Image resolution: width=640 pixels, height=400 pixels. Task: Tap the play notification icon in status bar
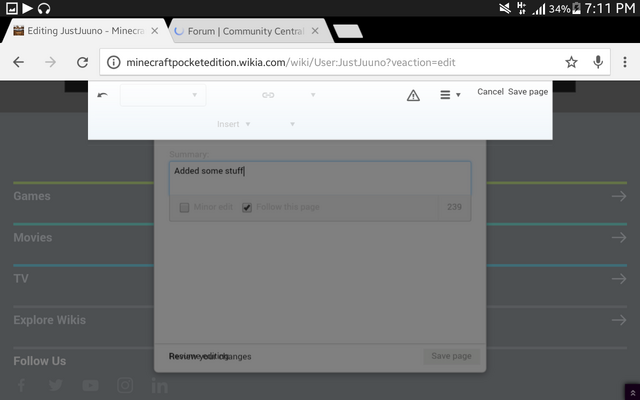point(27,8)
